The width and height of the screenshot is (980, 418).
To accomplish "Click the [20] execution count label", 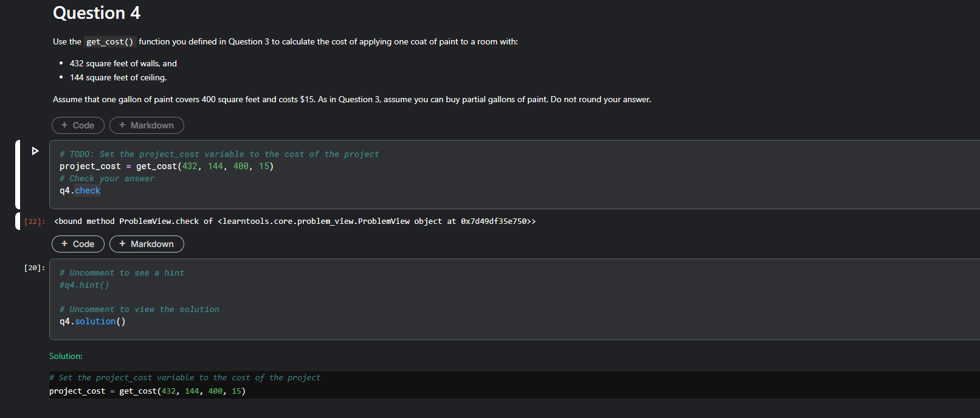I will coord(35,268).
